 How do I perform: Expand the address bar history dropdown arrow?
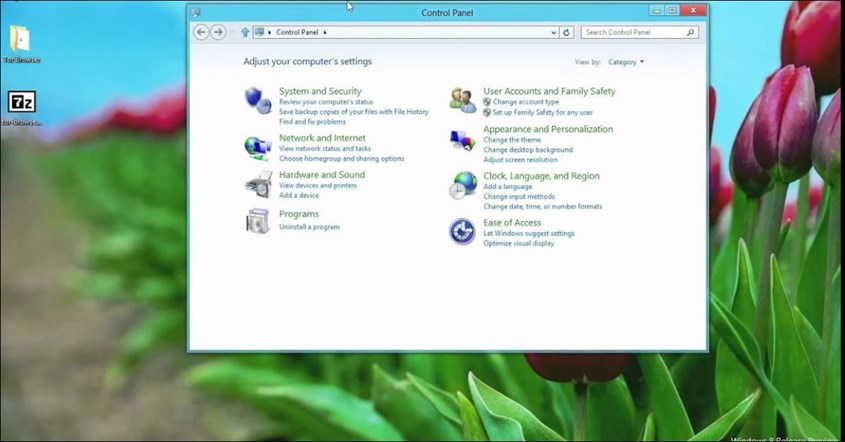click(553, 32)
